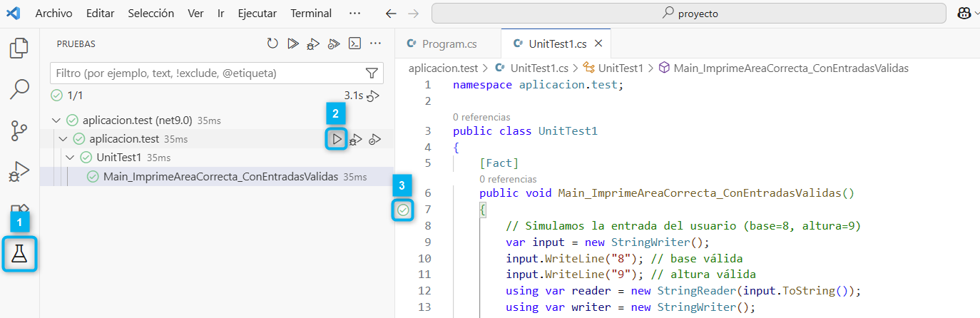The image size is (980, 318).
Task: Open the Explorer view in activity bar
Action: 19,48
